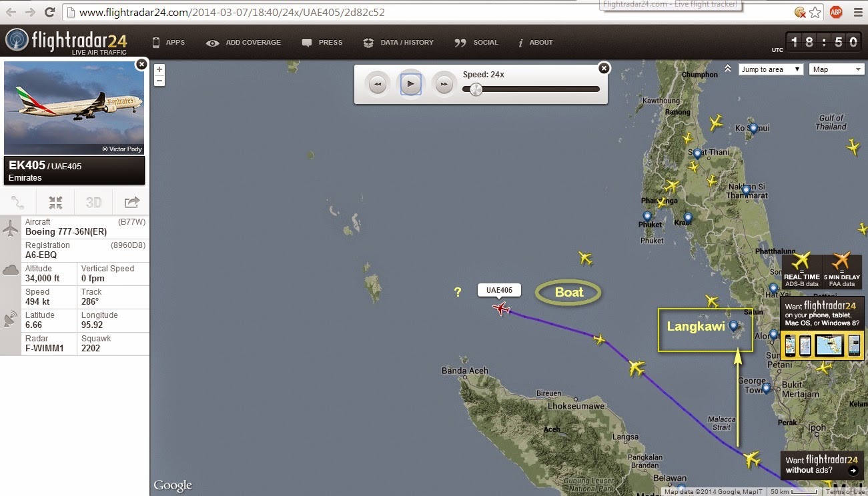The width and height of the screenshot is (868, 496).
Task: Open the SOCIAL menu item
Action: click(476, 43)
